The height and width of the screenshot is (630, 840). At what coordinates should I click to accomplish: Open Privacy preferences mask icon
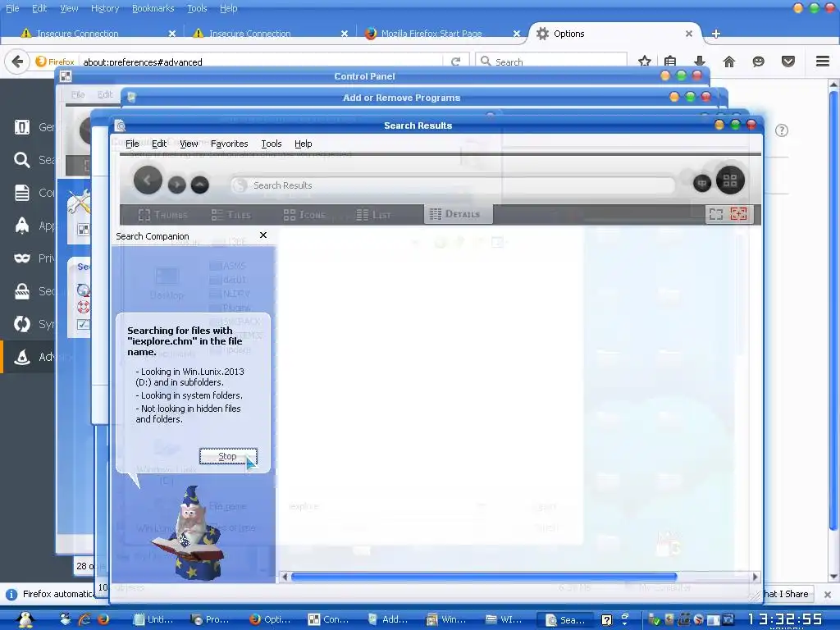click(22, 258)
